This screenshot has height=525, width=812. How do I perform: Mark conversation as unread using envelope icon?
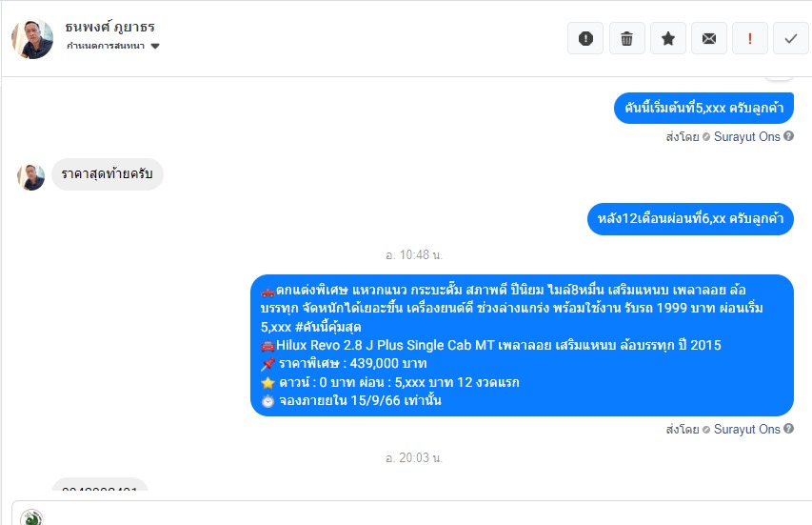(709, 38)
